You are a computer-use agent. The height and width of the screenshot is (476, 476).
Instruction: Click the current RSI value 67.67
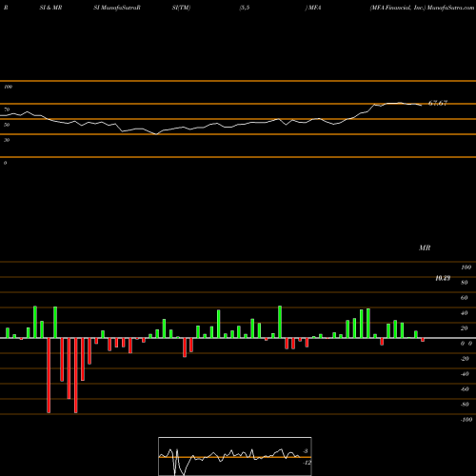pos(438,103)
